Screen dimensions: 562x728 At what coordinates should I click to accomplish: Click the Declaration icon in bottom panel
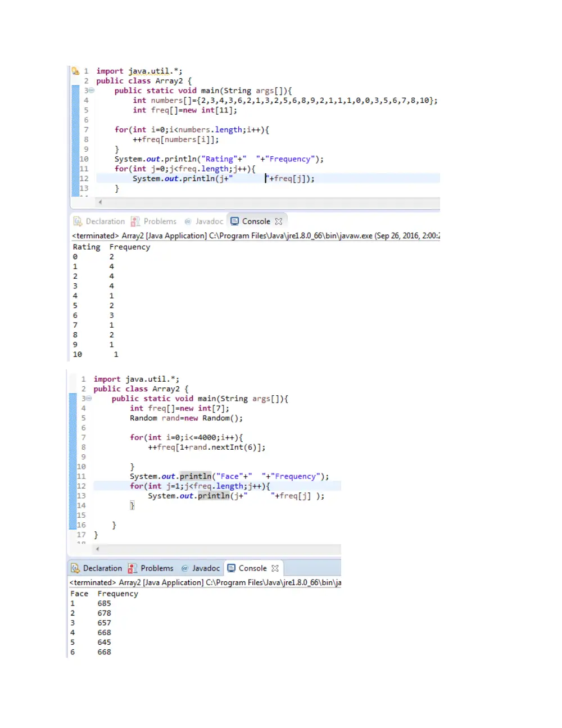coord(75,568)
